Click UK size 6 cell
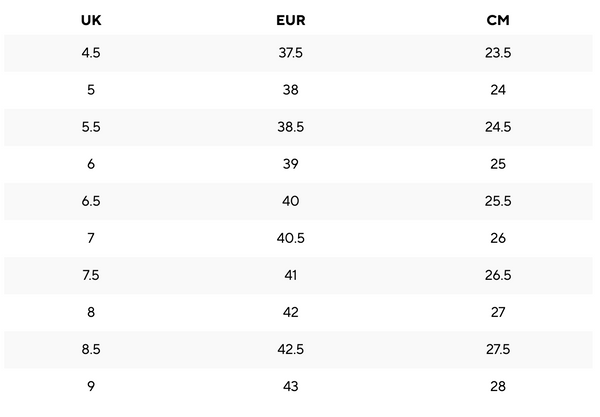The height and width of the screenshot is (417, 600). coord(91,164)
